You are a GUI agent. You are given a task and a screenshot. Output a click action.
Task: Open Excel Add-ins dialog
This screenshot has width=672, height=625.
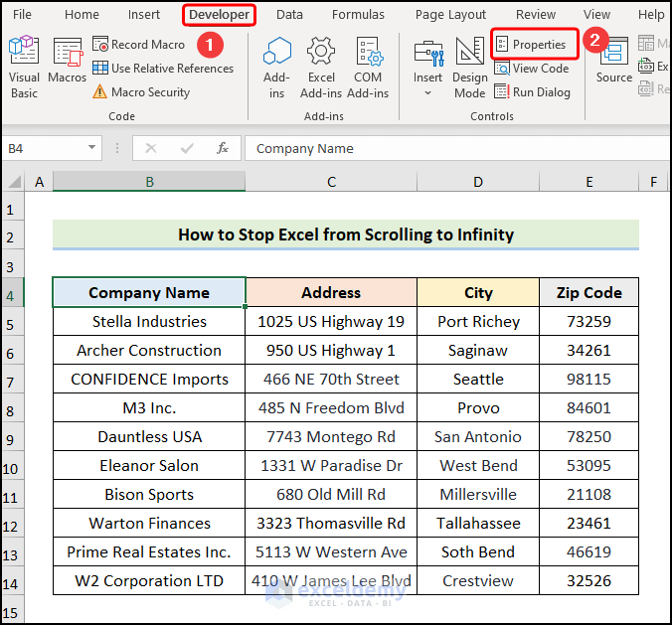pos(321,69)
